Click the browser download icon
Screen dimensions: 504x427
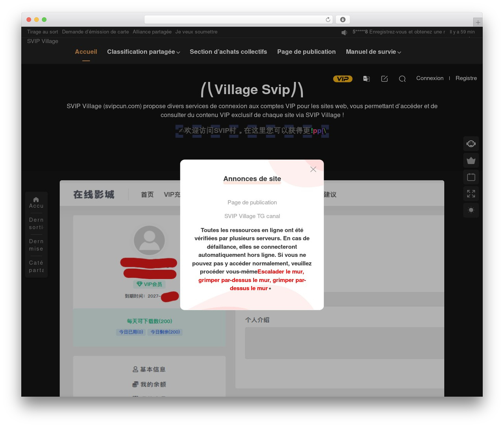pos(343,20)
